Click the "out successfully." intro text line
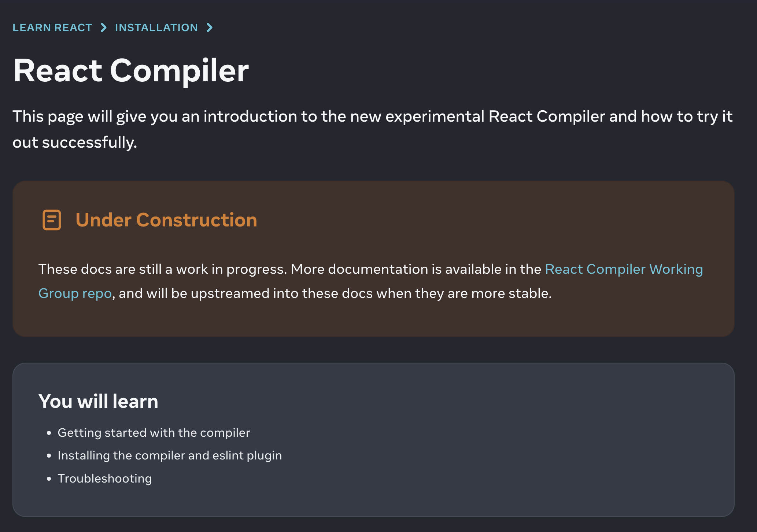Image resolution: width=757 pixels, height=532 pixels. 75,142
